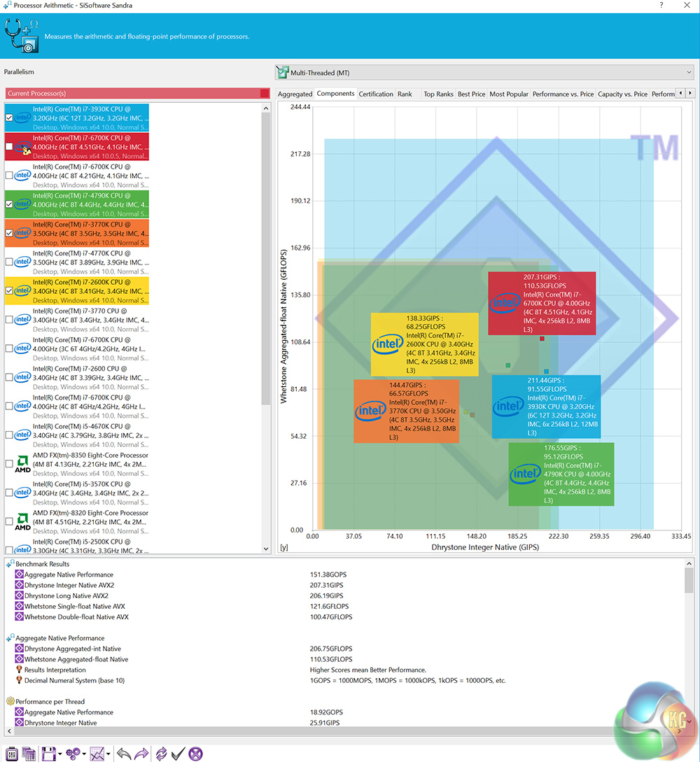The image size is (700, 762).
Task: Click the blue i7-3930K chart label
Action: click(x=547, y=407)
